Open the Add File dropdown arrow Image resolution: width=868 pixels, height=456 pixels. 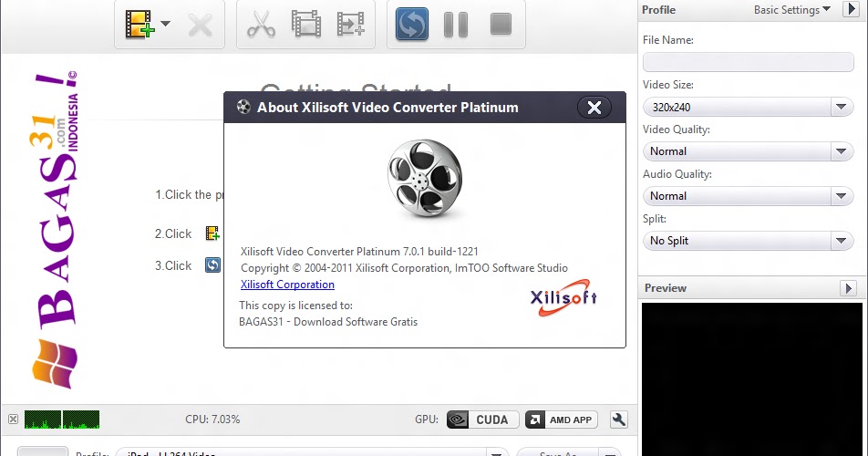[165, 24]
